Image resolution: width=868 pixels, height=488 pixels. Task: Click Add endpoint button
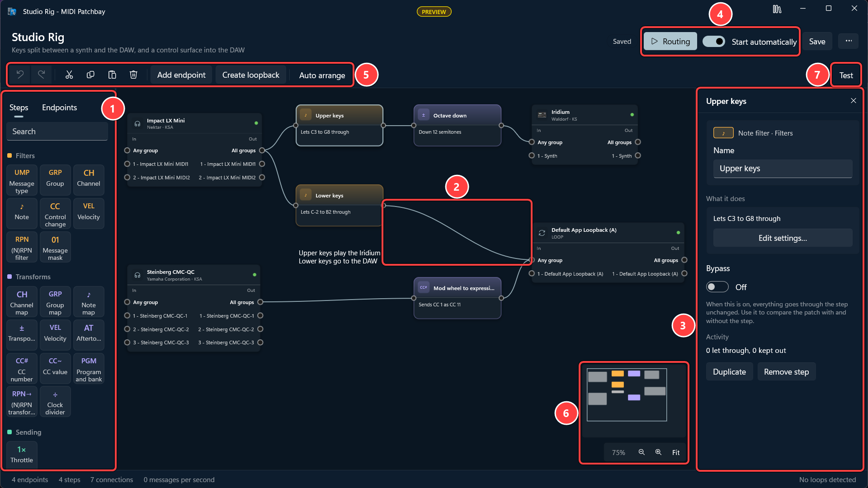point(181,75)
